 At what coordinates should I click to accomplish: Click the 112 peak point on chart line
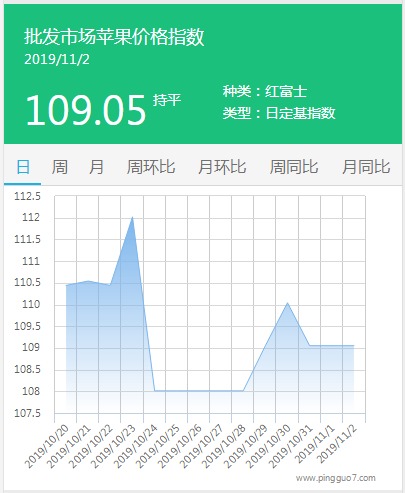132,217
